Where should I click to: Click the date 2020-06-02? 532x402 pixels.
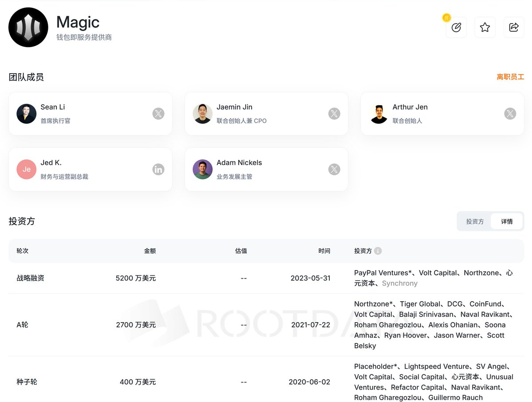pos(309,382)
